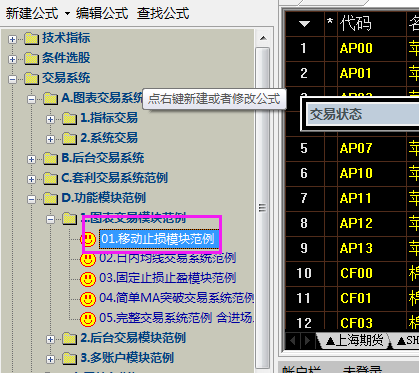Viewport: 419px width, 373px height.
Task: Collapse the D.功能模块范例 node
Action: click(31, 199)
